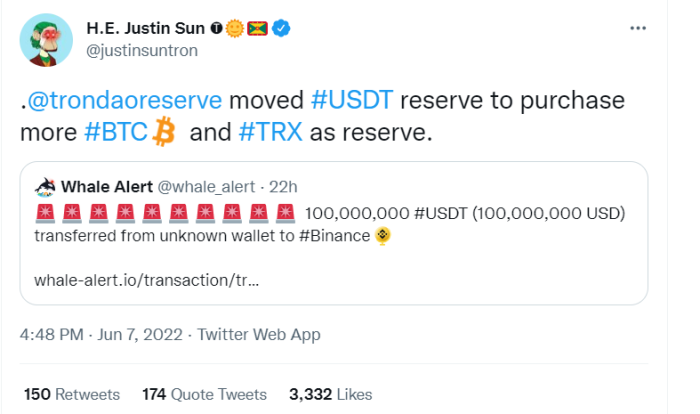This screenshot has height=414, width=700.
Task: View the 150 Retweets list
Action: pyautogui.click(x=70, y=394)
